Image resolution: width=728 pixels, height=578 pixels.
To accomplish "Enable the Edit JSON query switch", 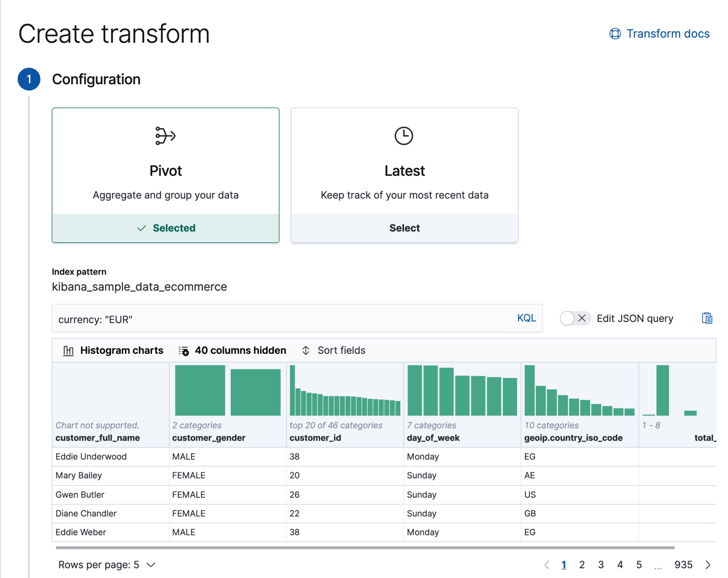I will tap(574, 319).
